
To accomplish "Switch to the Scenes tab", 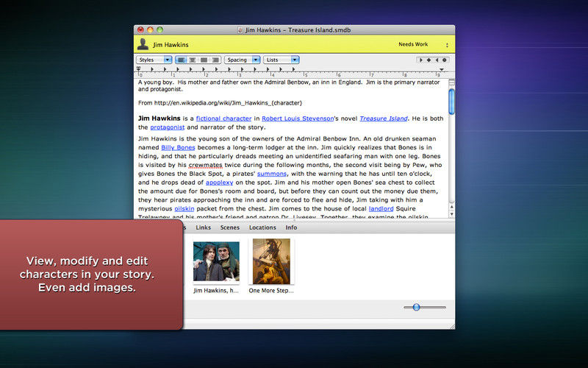I will pyautogui.click(x=230, y=227).
